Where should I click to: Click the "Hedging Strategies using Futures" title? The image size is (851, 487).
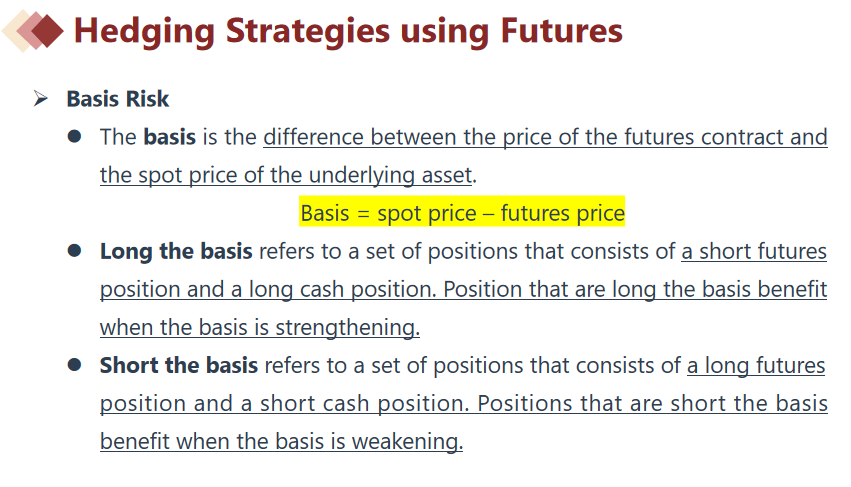(348, 30)
